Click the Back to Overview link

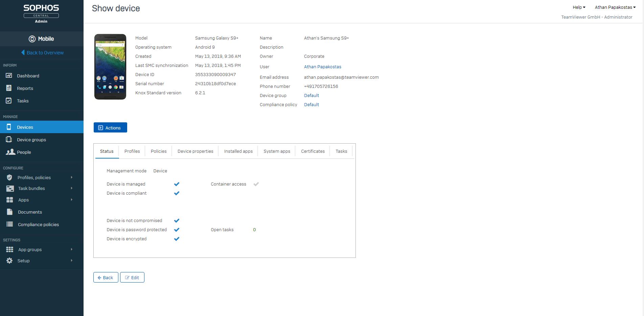click(45, 53)
